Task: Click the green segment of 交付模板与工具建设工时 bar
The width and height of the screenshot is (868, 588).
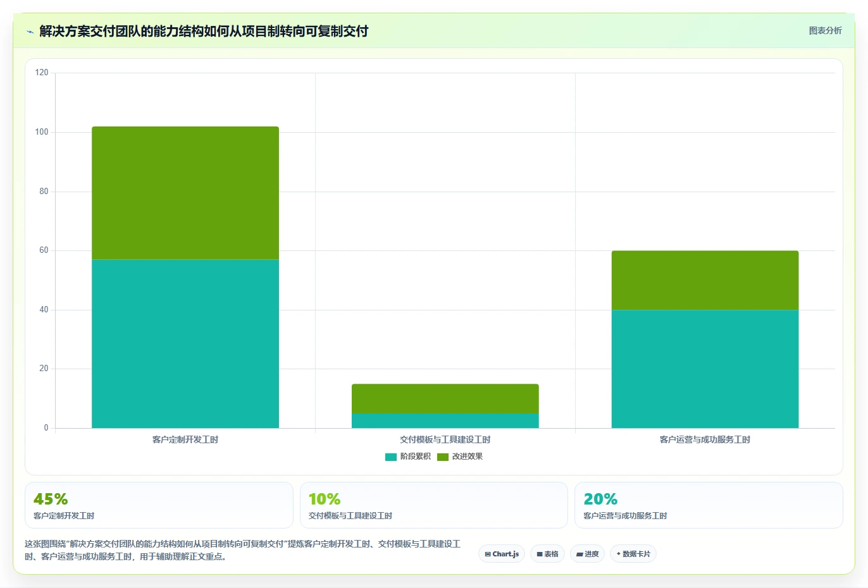Action: coord(445,398)
